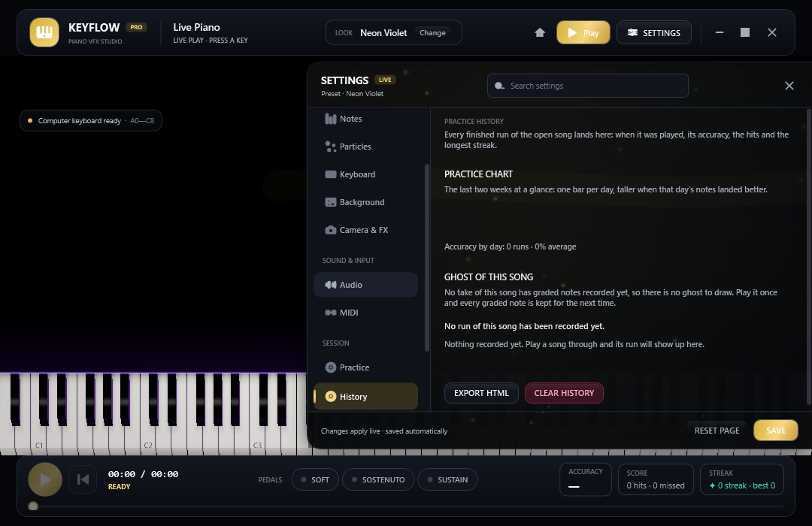Click the skip-to-start transport button
The width and height of the screenshot is (812, 526).
83,479
